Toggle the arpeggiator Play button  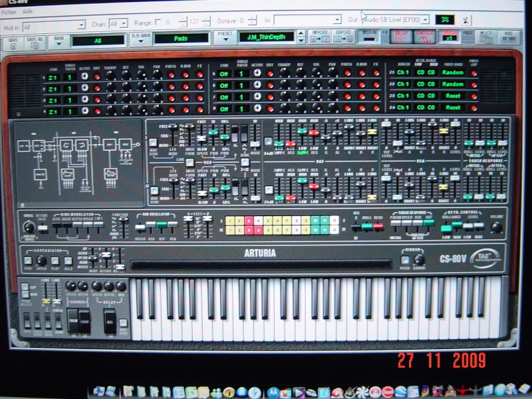(55, 261)
